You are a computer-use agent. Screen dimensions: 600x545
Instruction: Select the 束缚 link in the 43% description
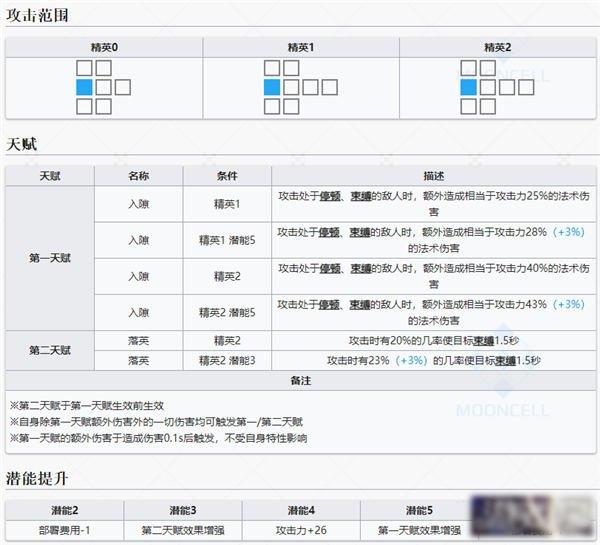360,304
